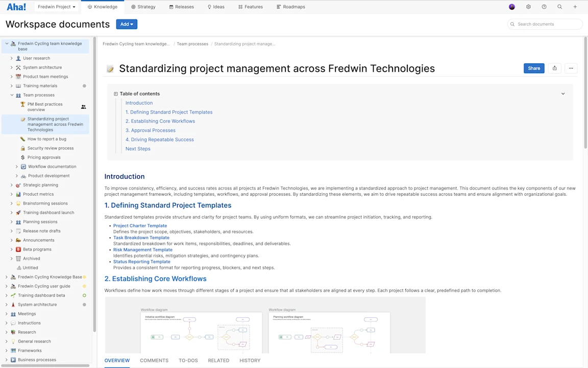
Task: Click the Product team meetings calendar icon
Action: coord(18,77)
